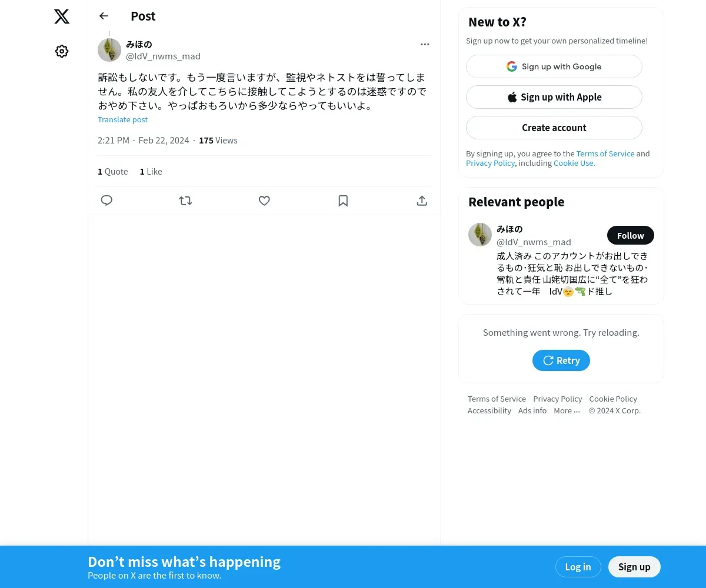Screen dimensions: 706x588
Task: Click the Create account button
Action: [x=554, y=128]
